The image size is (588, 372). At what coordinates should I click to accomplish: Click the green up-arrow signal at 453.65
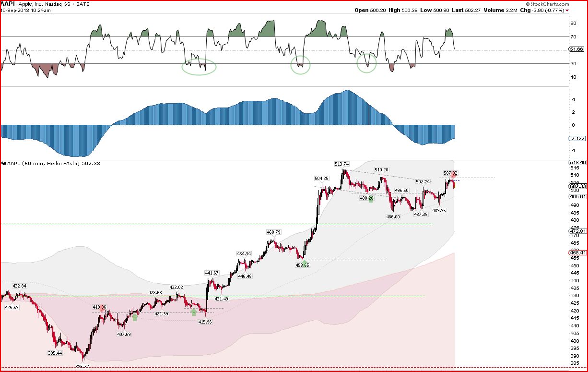click(x=305, y=263)
